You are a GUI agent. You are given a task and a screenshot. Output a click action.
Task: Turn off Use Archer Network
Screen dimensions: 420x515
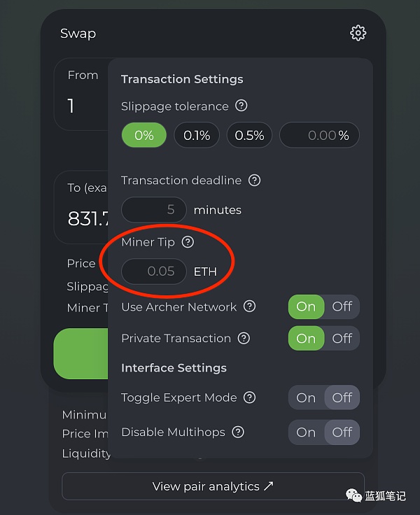coord(342,306)
